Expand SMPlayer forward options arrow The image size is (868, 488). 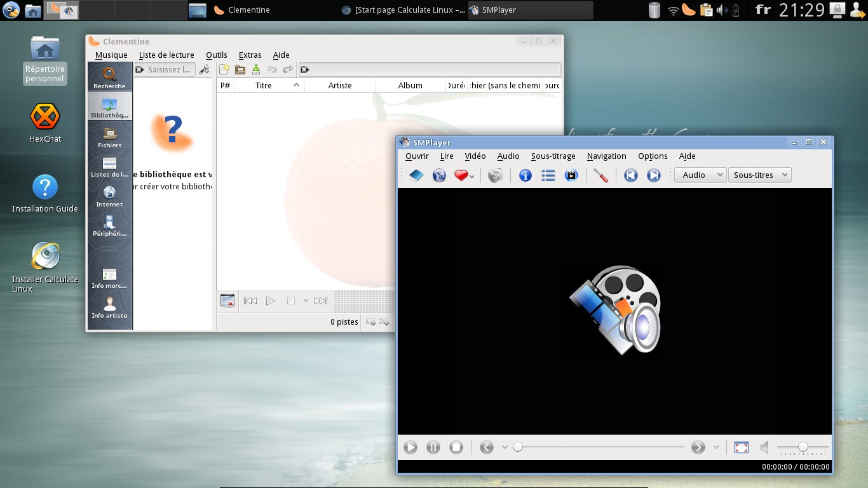[x=716, y=447]
